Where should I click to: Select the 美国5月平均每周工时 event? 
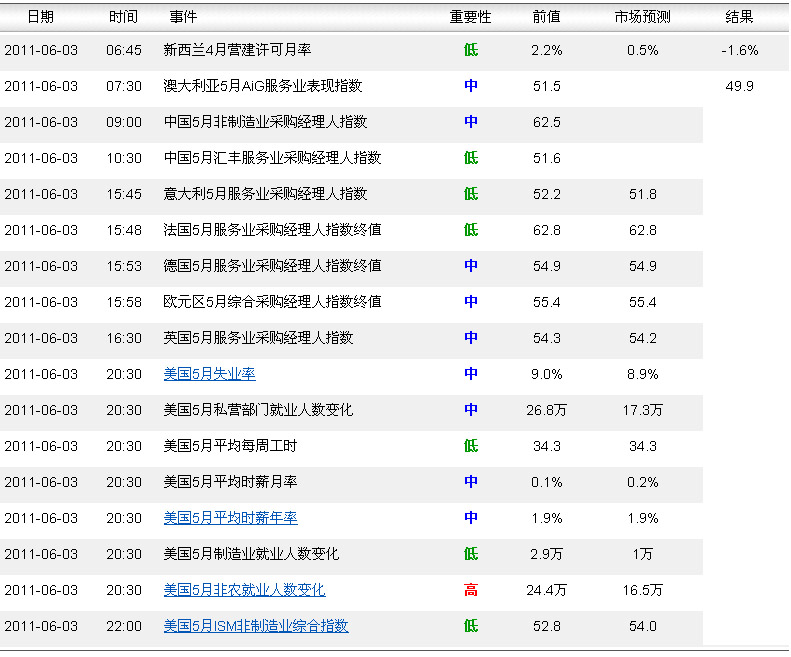tap(230, 446)
